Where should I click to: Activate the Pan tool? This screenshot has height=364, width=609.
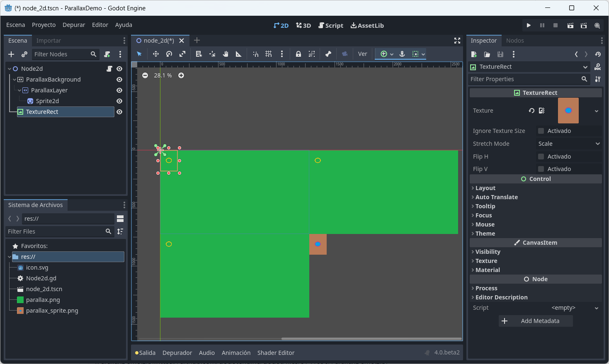point(225,54)
